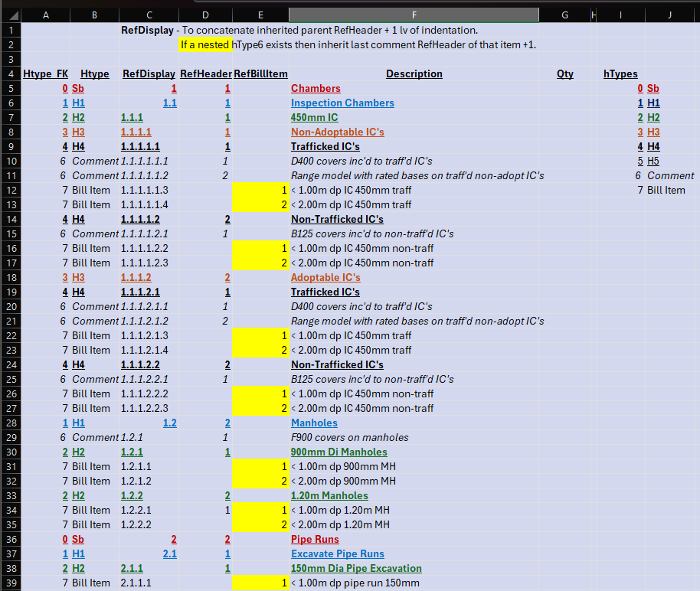700x591 pixels.
Task: Click the 'Qty' heading cell
Action: pos(564,74)
